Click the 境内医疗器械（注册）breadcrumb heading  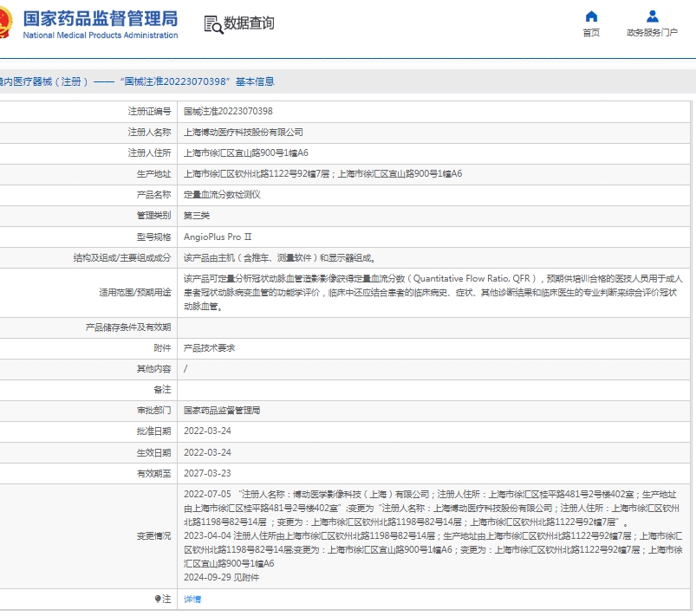pyautogui.click(x=43, y=81)
